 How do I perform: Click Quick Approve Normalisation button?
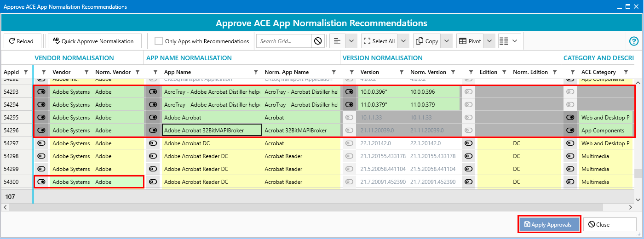tap(94, 41)
